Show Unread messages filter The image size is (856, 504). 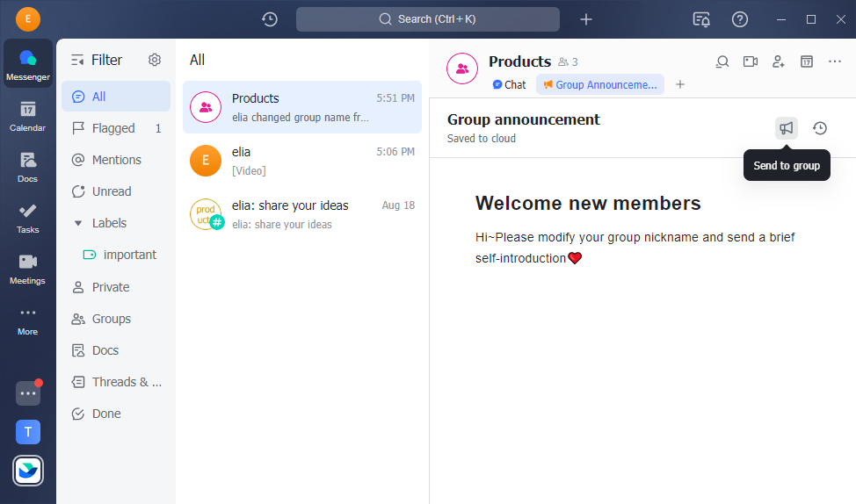tap(112, 191)
